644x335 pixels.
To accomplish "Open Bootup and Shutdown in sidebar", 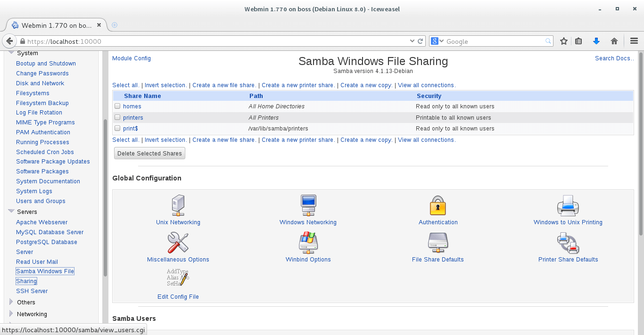I will tap(46, 63).
